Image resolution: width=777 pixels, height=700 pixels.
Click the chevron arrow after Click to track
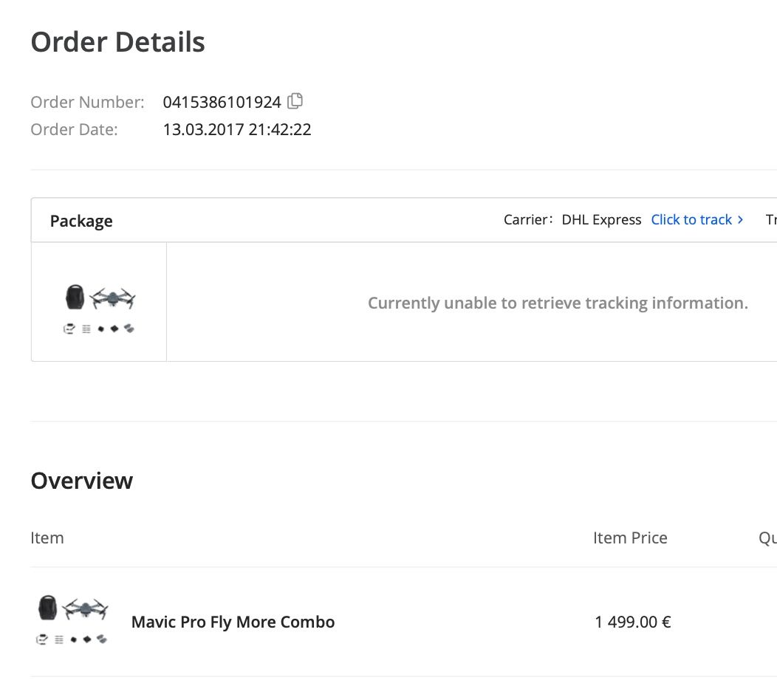pyautogui.click(x=740, y=219)
